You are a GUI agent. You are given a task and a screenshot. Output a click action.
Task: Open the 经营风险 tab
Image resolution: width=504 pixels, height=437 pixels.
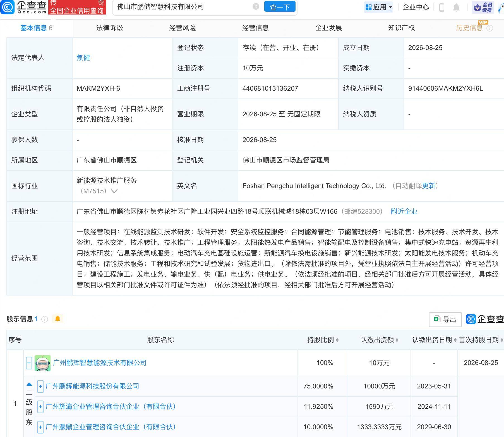pos(183,28)
